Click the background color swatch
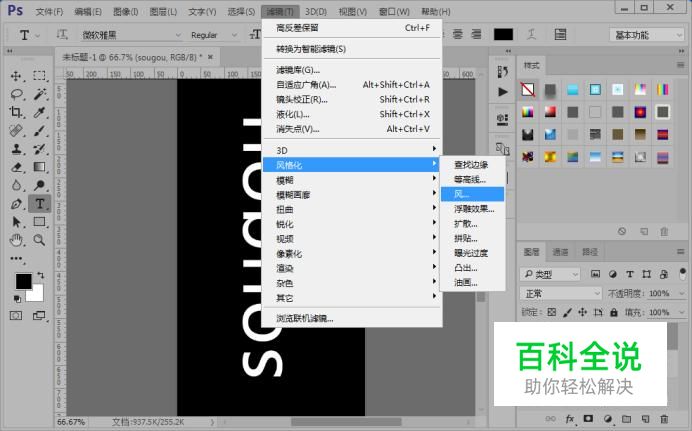This screenshot has height=431, width=692. tap(37, 294)
